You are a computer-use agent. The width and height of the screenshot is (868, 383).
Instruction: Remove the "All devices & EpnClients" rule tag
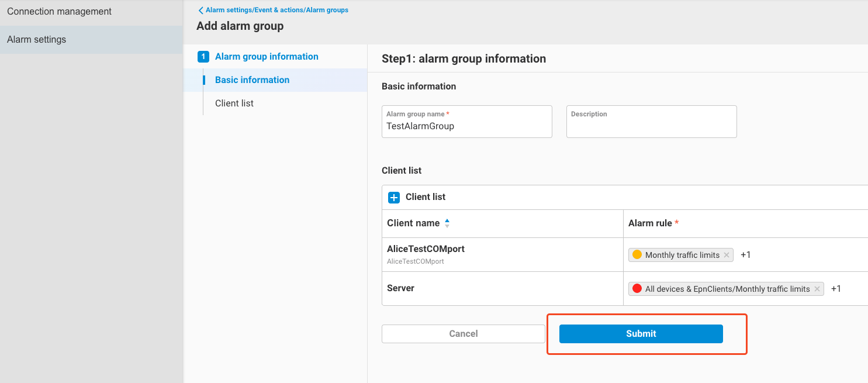tap(817, 288)
